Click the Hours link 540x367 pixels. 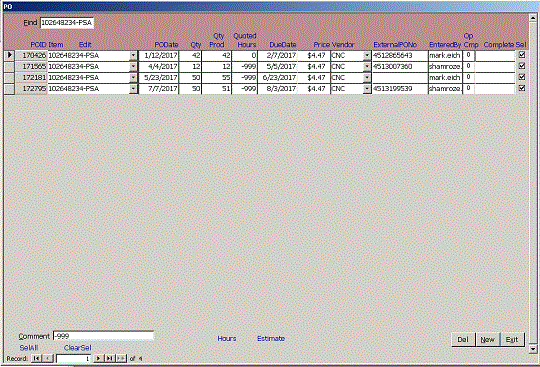coord(227,338)
